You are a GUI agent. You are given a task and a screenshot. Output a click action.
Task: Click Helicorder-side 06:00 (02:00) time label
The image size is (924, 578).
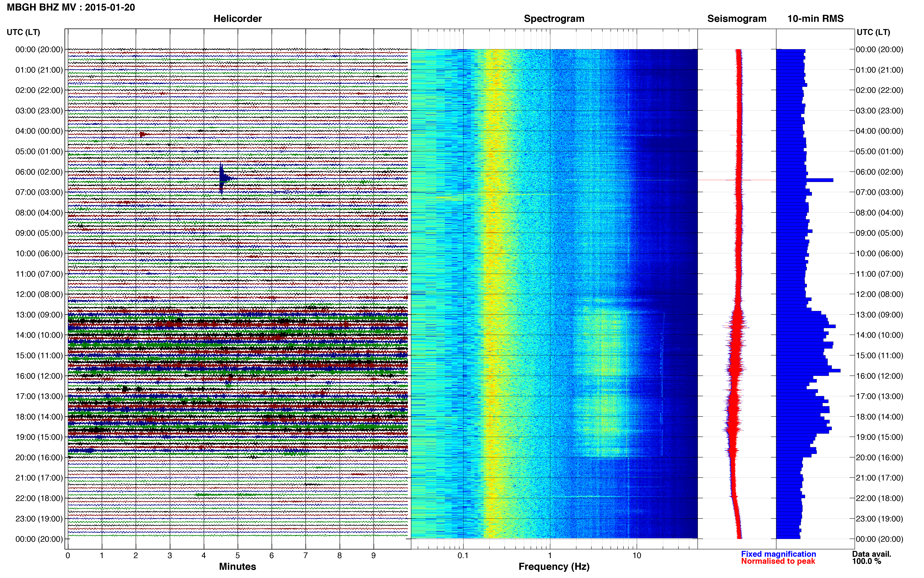[39, 172]
